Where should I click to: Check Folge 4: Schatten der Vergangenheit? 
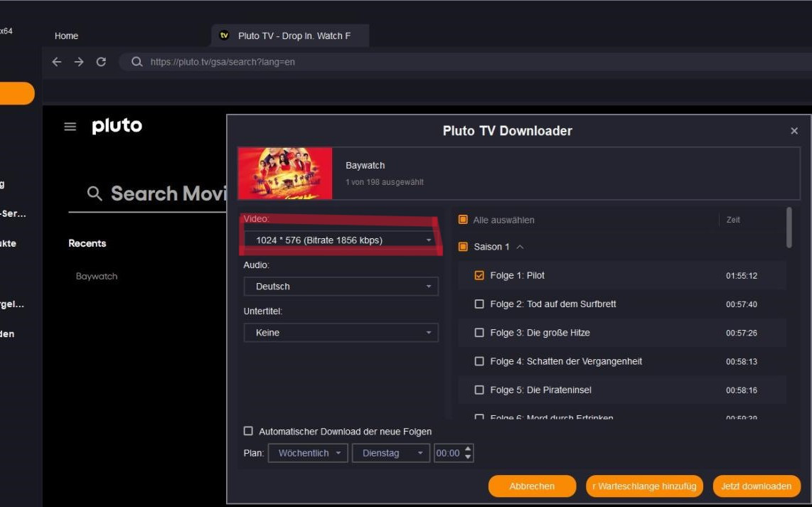click(x=479, y=361)
